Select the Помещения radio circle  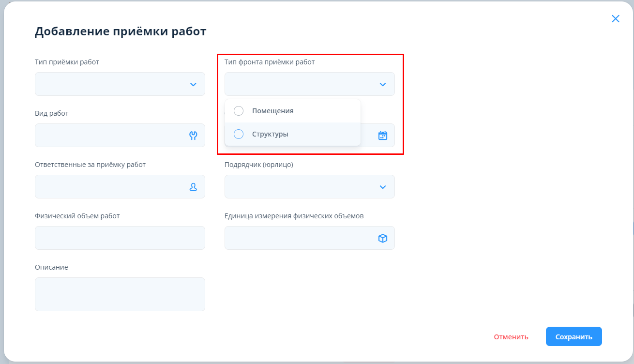pyautogui.click(x=239, y=111)
